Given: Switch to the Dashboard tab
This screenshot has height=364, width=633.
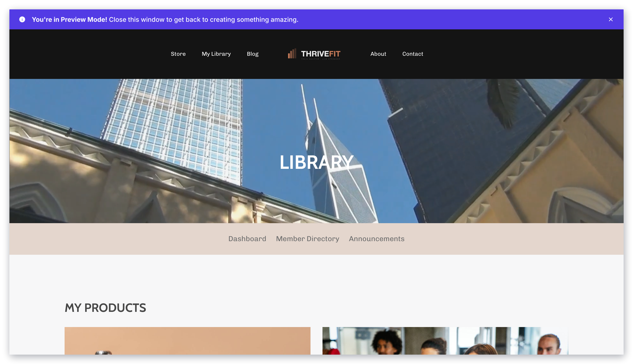Looking at the screenshot, I should pyautogui.click(x=247, y=239).
